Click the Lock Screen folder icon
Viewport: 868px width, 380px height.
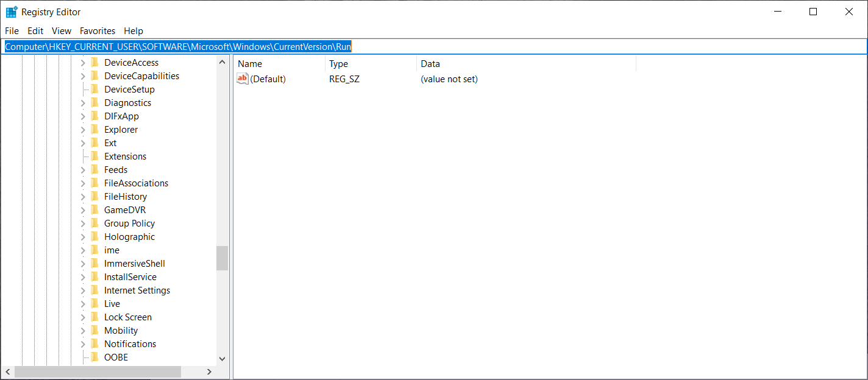click(96, 317)
